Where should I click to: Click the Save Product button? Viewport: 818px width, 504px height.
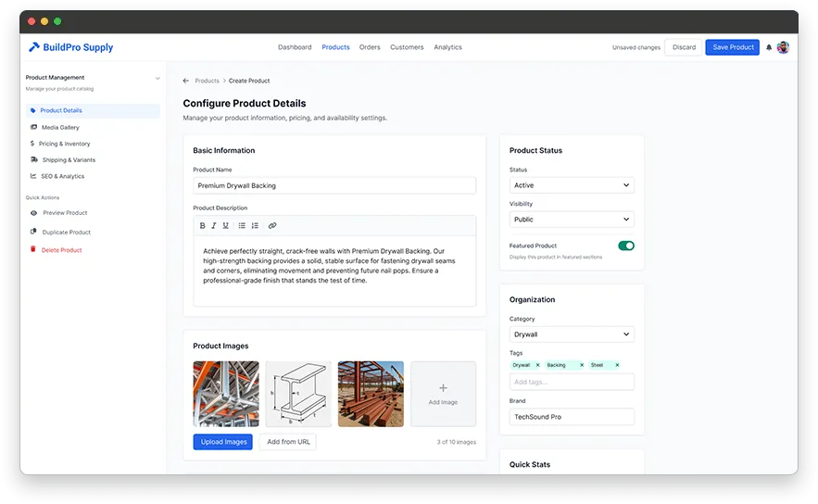point(733,47)
